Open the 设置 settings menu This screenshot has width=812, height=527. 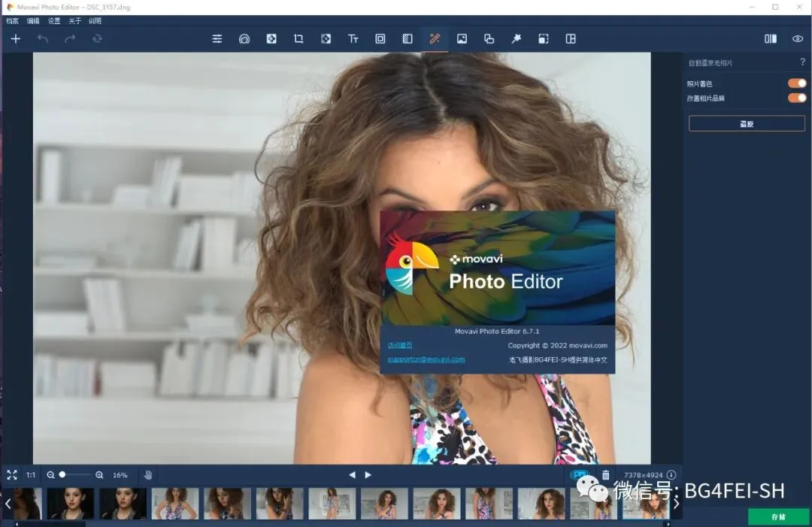point(54,21)
